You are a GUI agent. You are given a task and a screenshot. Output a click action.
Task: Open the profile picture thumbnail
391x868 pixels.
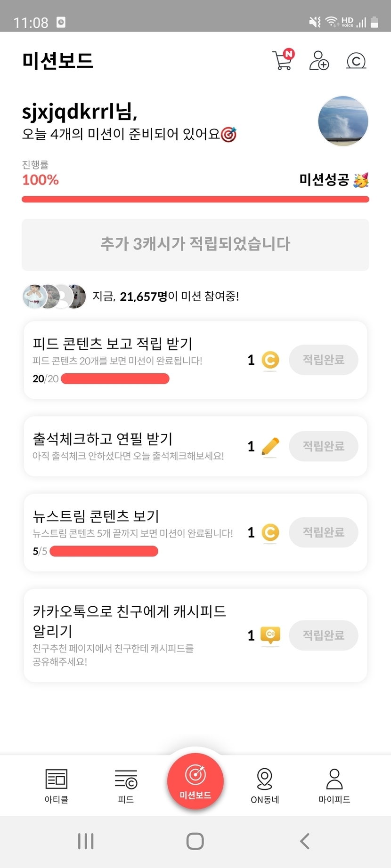point(343,121)
